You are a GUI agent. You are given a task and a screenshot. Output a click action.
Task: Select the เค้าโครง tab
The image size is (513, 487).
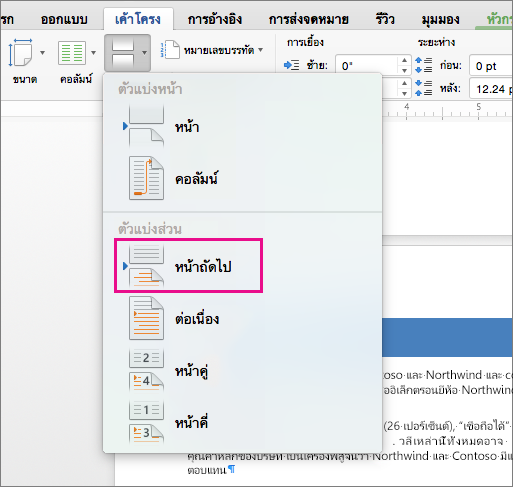(138, 19)
